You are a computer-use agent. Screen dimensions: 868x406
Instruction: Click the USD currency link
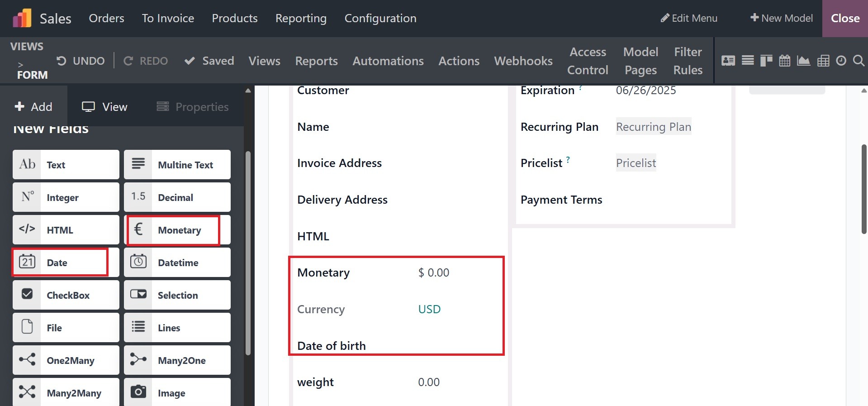(x=429, y=309)
